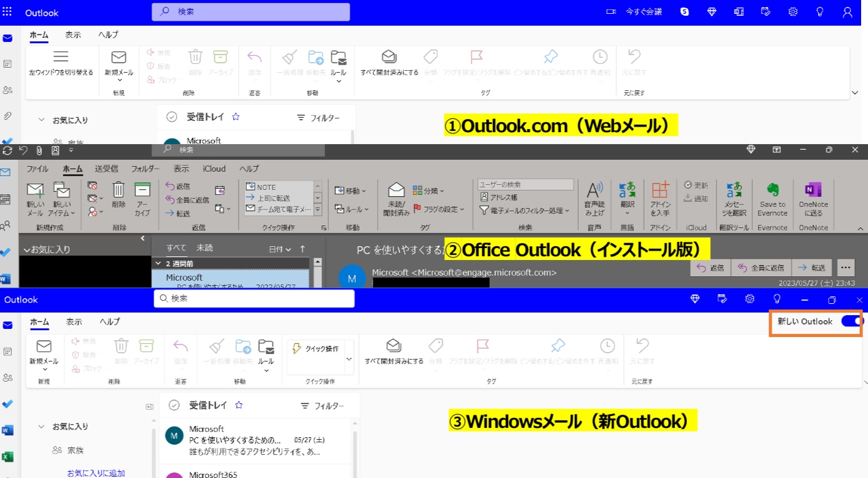Click お気に入りに追加 link in new Outlook
868x478 pixels.
[96, 473]
